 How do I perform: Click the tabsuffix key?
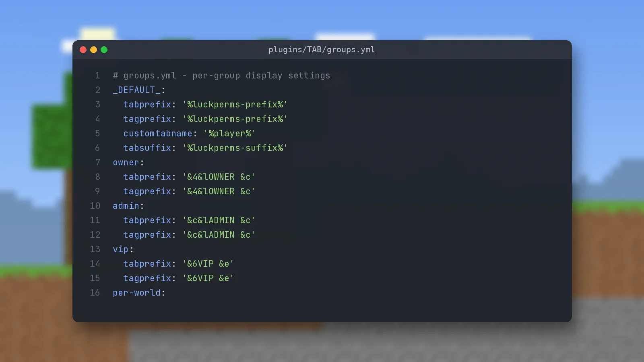pos(147,148)
